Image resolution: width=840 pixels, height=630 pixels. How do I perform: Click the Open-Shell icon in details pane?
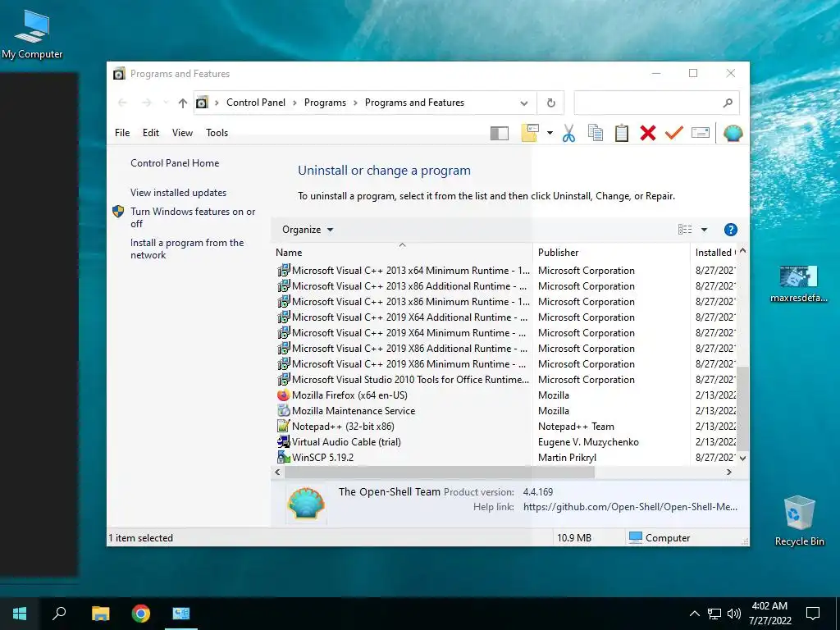[x=306, y=503]
